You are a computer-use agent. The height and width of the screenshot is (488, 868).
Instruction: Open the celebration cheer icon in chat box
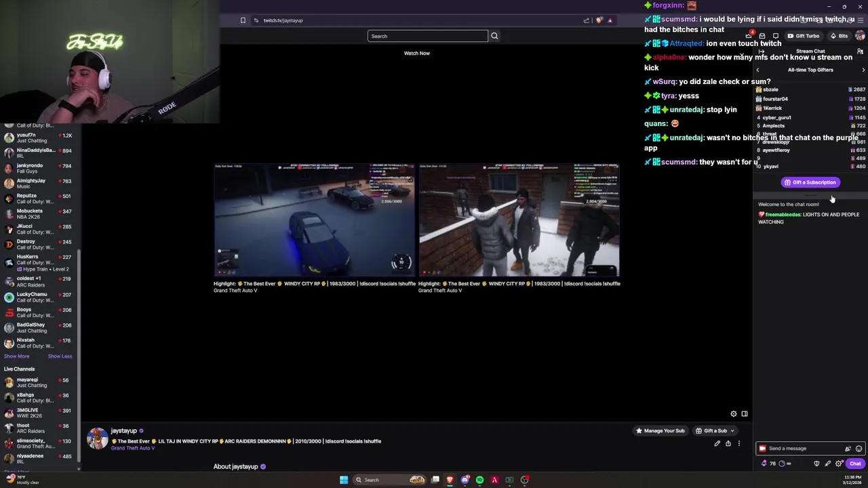click(848, 449)
